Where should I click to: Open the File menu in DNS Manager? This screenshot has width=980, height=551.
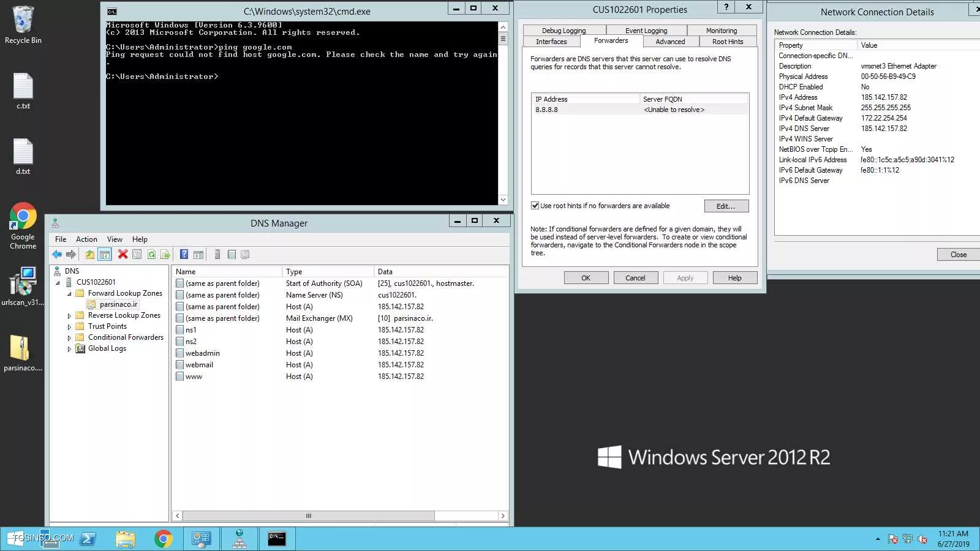(61, 239)
